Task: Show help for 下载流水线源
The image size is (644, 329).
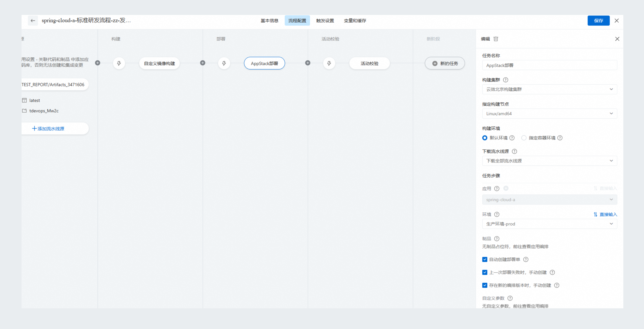Action: (x=514, y=151)
